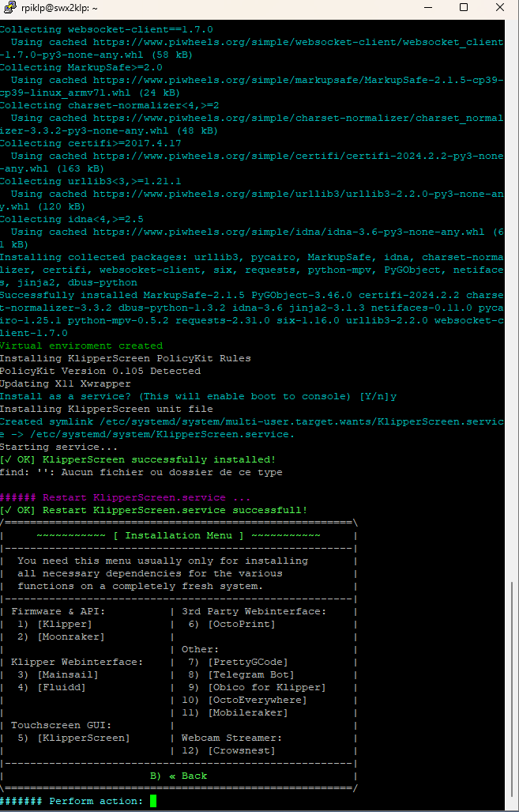Screen dimensions: 519x812
Task: Click the '1) [Klipper]' menu entry
Action: pos(55,624)
